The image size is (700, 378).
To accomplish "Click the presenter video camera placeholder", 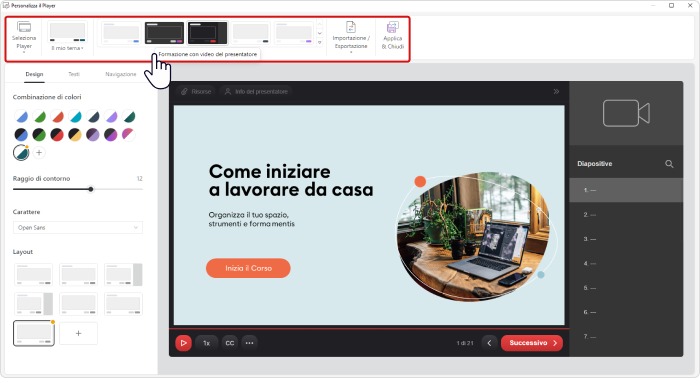I will click(626, 113).
